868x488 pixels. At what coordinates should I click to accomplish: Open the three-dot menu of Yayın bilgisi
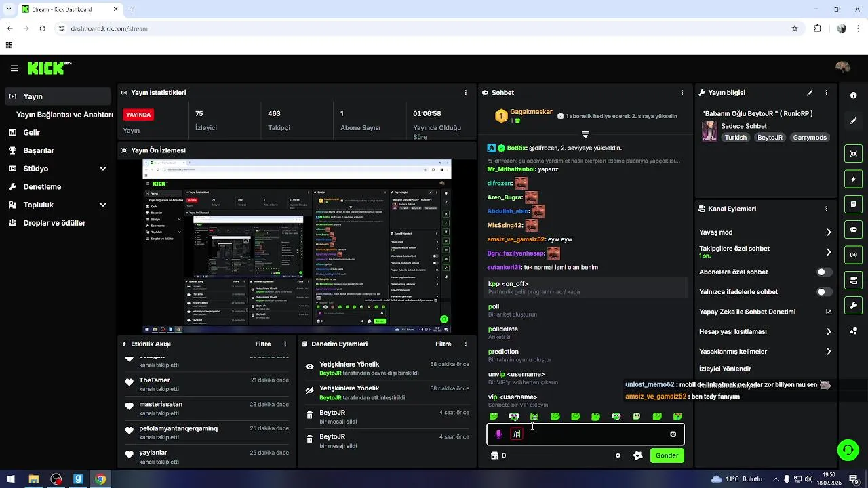[x=826, y=93]
